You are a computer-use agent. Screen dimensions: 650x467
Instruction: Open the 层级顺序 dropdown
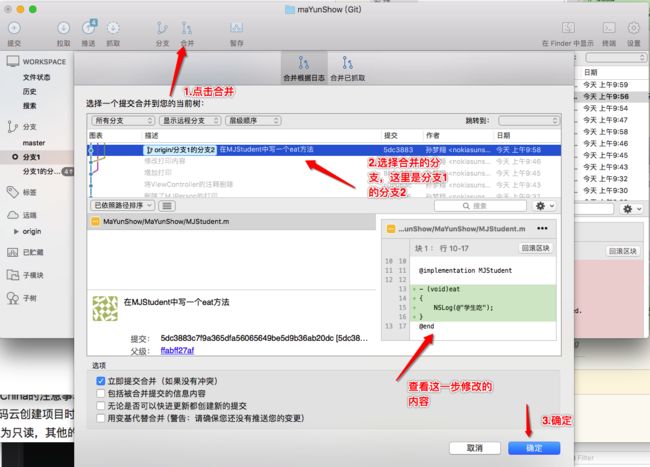tap(253, 121)
